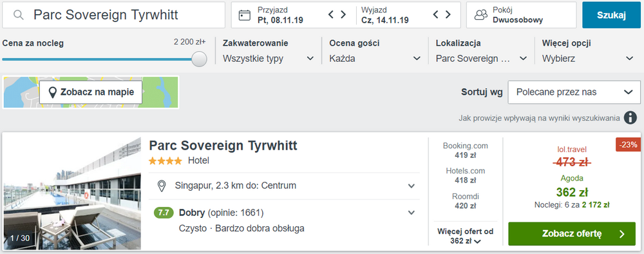Expand Więcej ofert od 362 zł

point(466,237)
